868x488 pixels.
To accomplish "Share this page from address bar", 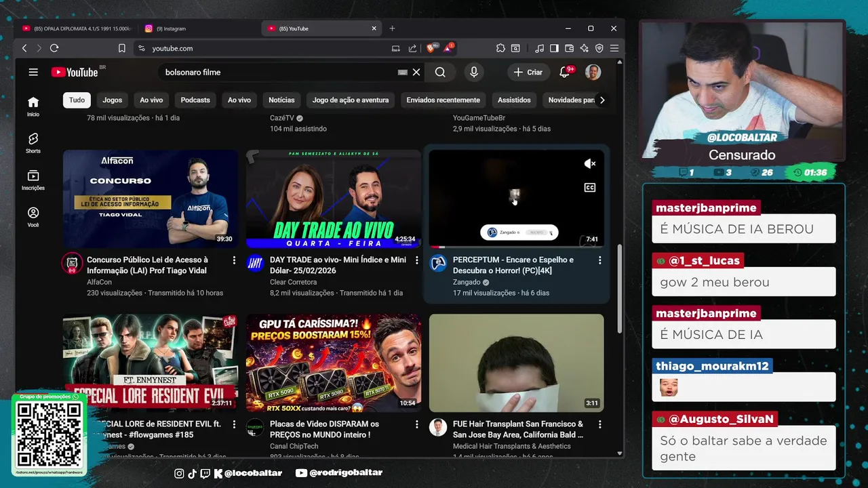I will pyautogui.click(x=412, y=48).
